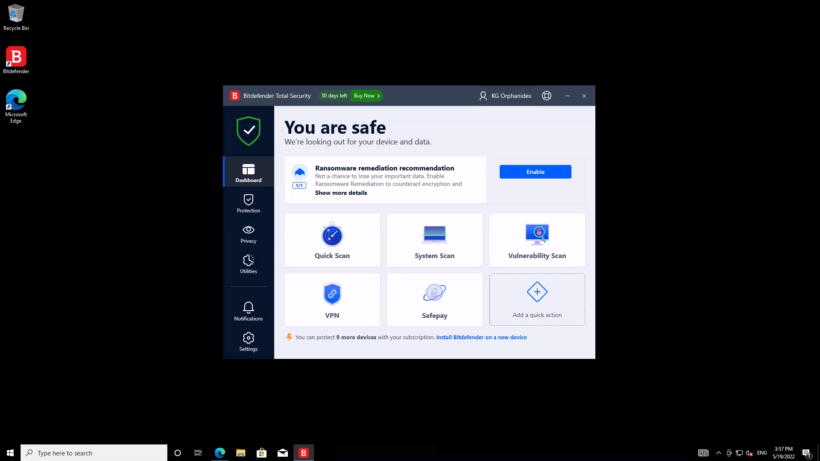Minimize the Bitdefender window

567,96
